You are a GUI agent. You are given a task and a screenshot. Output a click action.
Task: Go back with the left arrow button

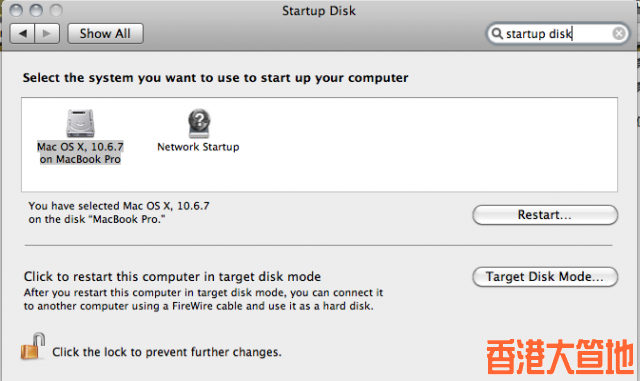pyautogui.click(x=22, y=33)
